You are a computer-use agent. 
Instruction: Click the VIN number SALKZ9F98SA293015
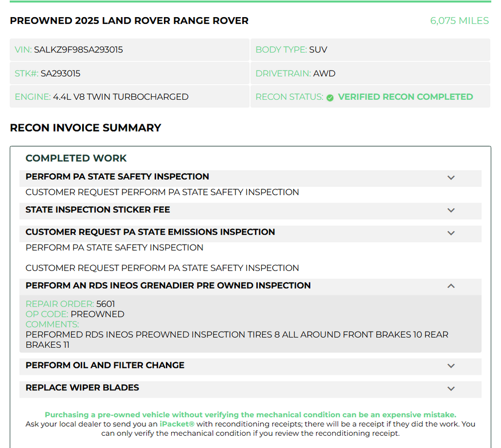78,50
